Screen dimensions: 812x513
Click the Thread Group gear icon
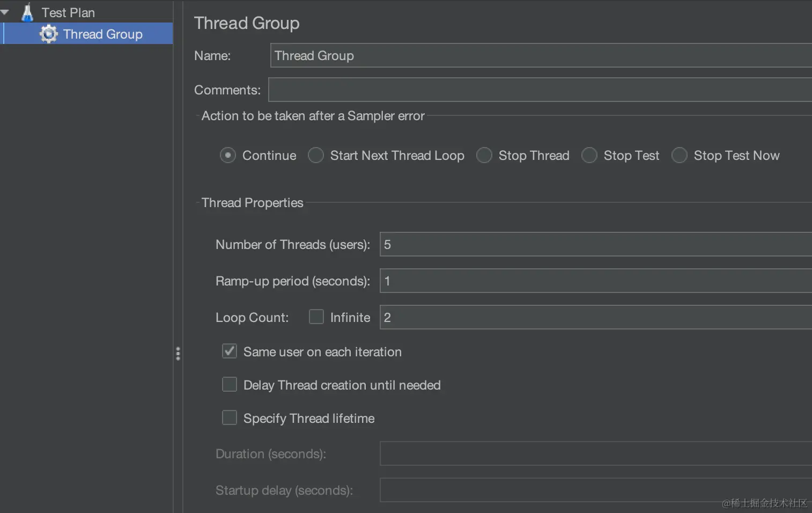[48, 33]
